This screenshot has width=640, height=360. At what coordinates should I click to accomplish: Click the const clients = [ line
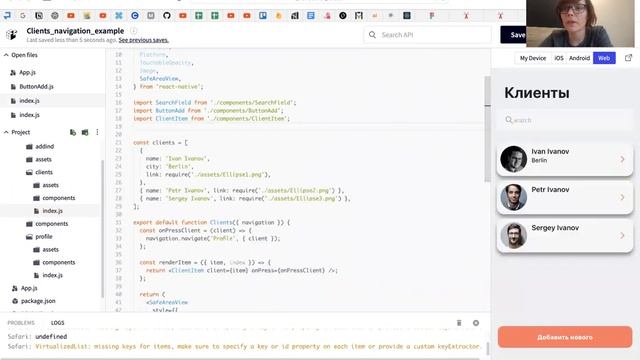point(160,142)
